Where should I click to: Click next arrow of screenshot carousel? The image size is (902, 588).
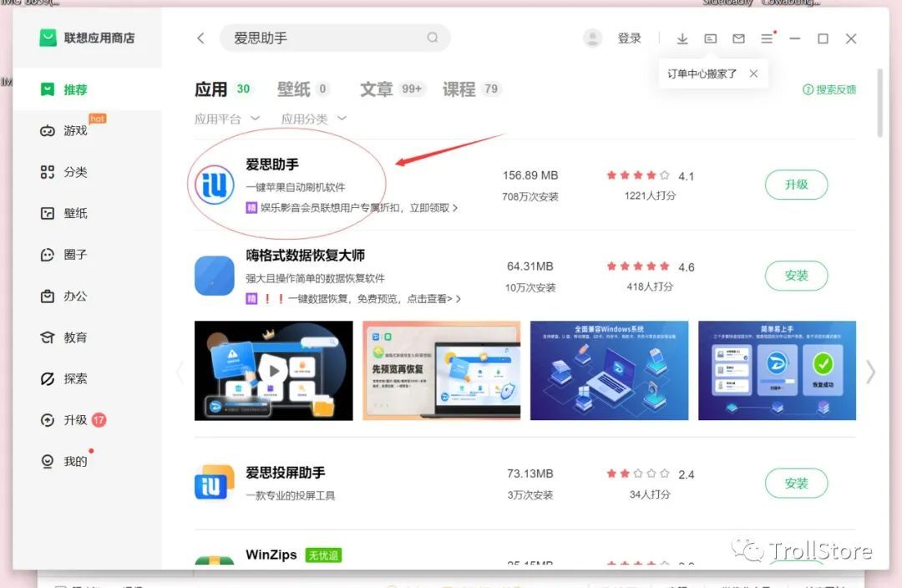pyautogui.click(x=871, y=372)
